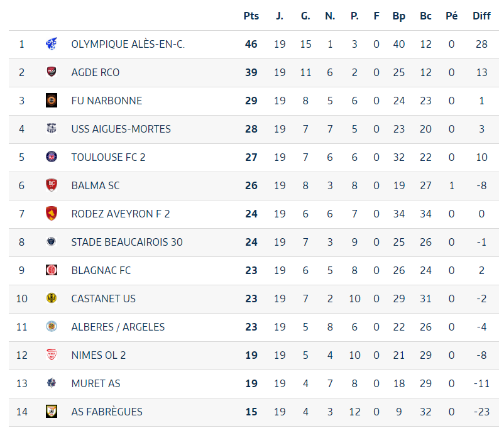
Task: Click the AS Fabrègues club logo
Action: [52, 412]
